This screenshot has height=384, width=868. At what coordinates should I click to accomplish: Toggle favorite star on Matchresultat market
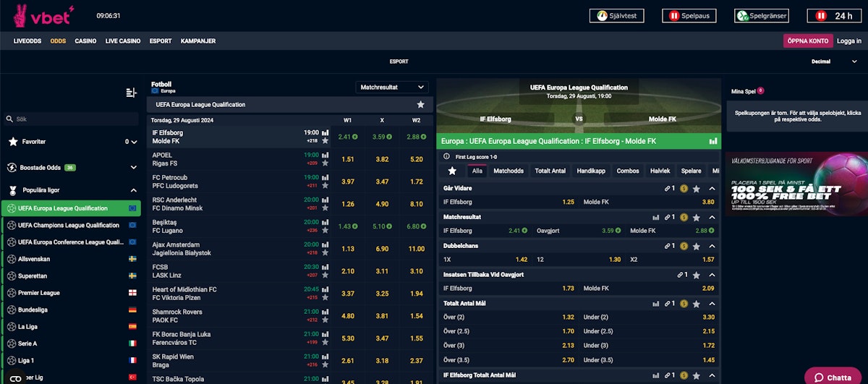pos(696,217)
